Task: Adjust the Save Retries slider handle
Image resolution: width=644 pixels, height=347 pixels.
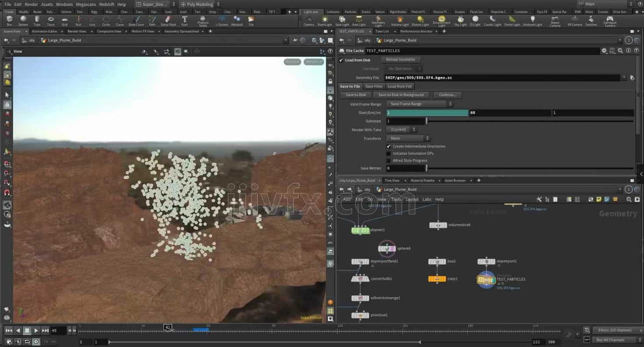Action: (x=426, y=168)
